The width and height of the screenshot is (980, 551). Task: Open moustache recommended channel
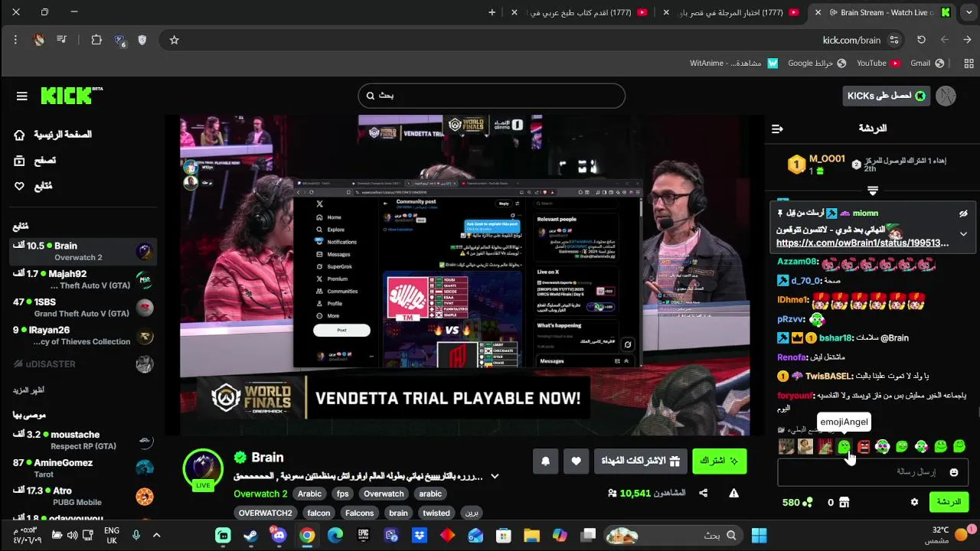pos(83,440)
